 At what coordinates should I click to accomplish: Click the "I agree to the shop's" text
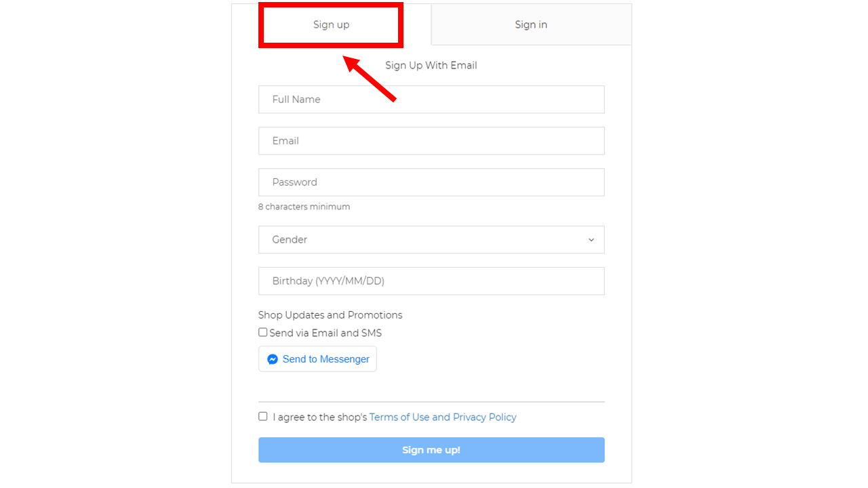(x=320, y=418)
